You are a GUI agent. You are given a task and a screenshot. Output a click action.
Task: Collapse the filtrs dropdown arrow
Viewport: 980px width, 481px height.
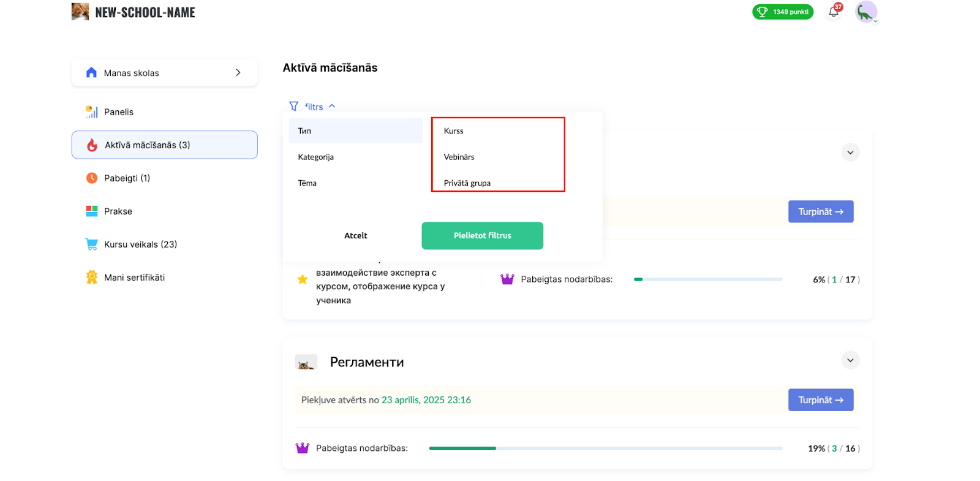[x=332, y=106]
